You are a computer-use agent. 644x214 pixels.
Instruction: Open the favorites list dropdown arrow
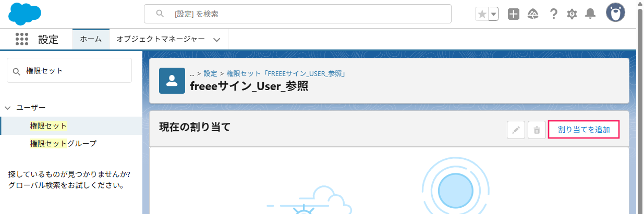493,14
